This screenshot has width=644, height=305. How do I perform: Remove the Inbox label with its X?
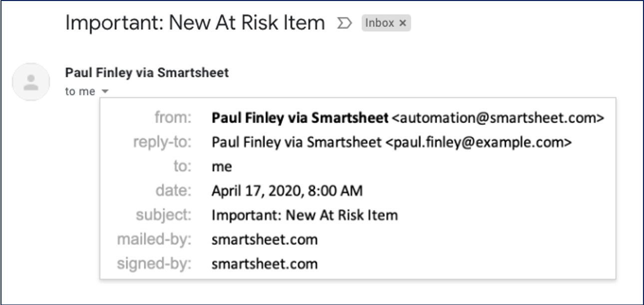pyautogui.click(x=403, y=23)
